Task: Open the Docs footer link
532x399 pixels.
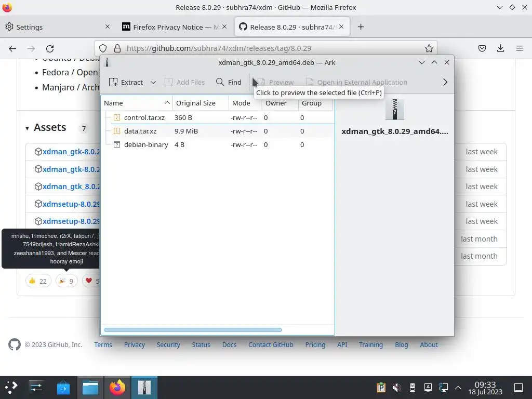Action: click(x=229, y=345)
